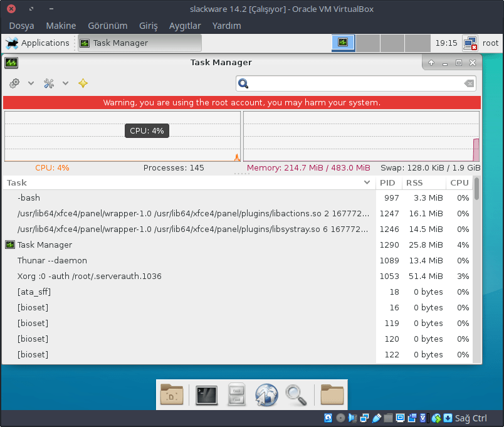The height and width of the screenshot is (427, 504).
Task: Click the Task Manager window title icon
Action: [11, 62]
